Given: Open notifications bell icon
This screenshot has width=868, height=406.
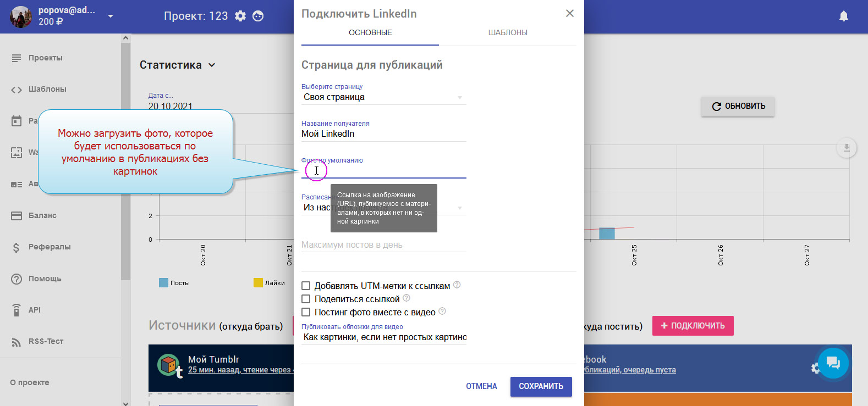Looking at the screenshot, I should [x=843, y=16].
